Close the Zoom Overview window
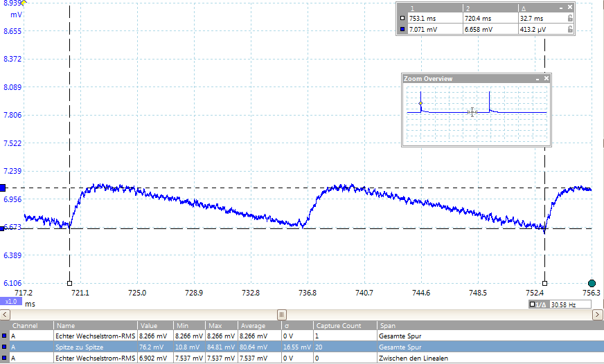 pyautogui.click(x=547, y=79)
